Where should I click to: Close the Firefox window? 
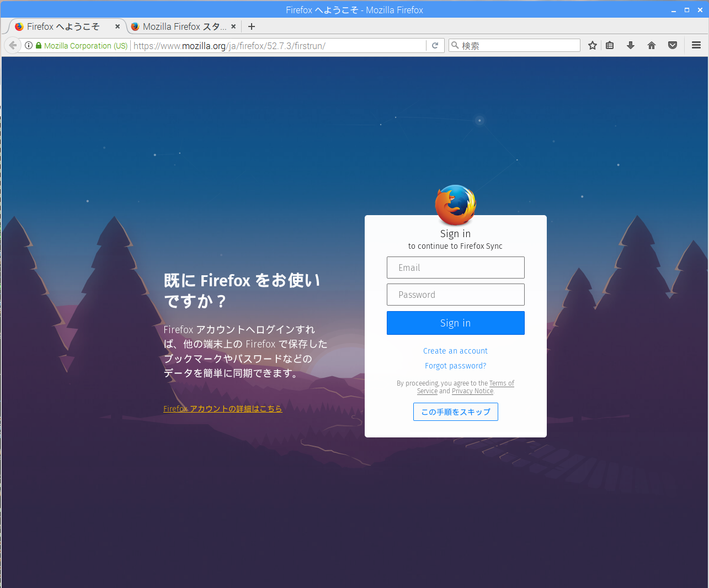coord(700,10)
